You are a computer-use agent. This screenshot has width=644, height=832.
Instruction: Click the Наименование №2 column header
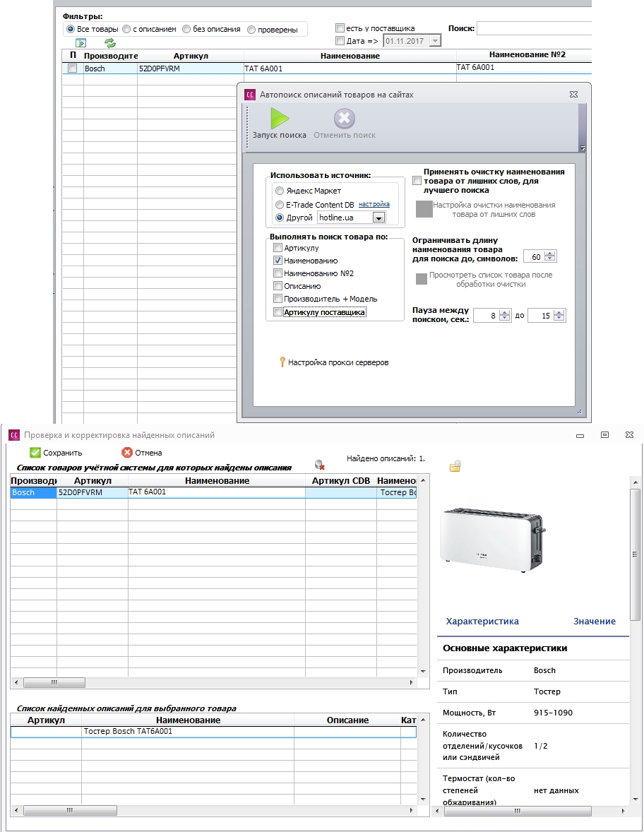(527, 54)
